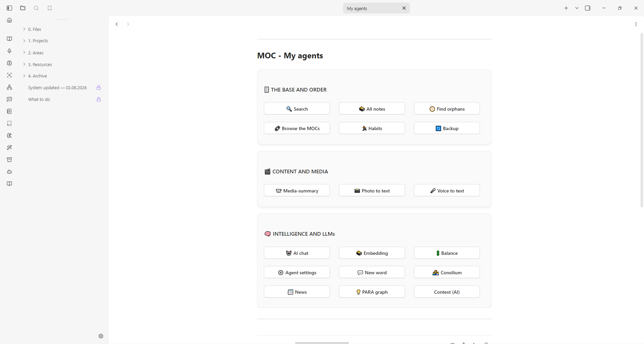
Task: Click the code chat bubble ribbon icon
Action: (x=9, y=99)
